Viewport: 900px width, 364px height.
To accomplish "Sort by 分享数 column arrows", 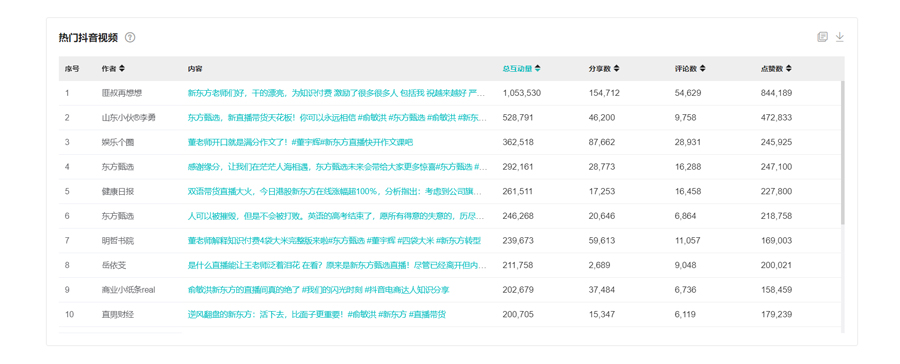I will click(616, 69).
